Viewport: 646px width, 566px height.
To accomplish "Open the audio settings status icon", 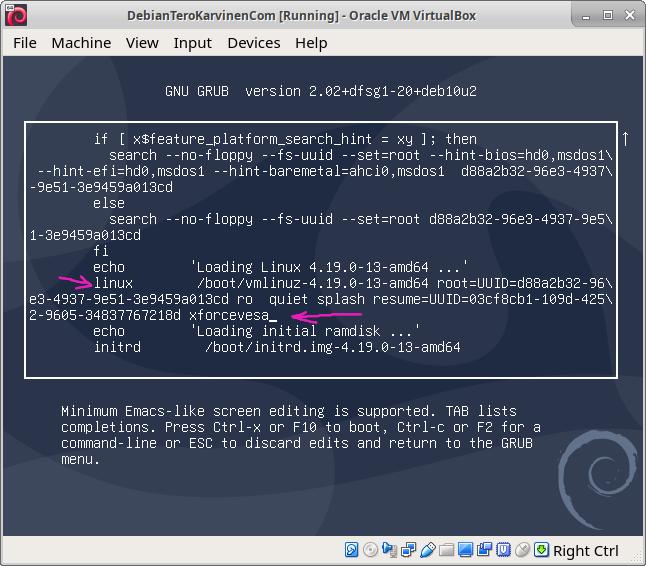I will (x=389, y=550).
